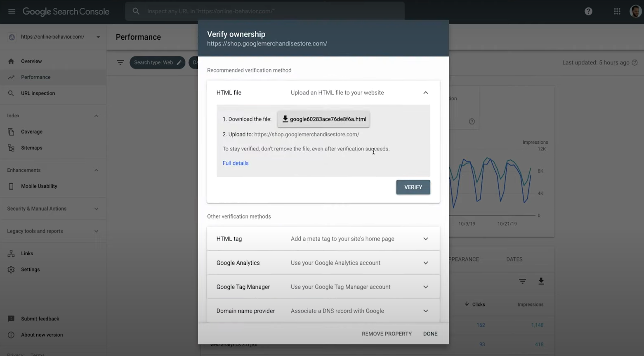Collapse the HTML file verification method
644x356 pixels.
click(426, 93)
